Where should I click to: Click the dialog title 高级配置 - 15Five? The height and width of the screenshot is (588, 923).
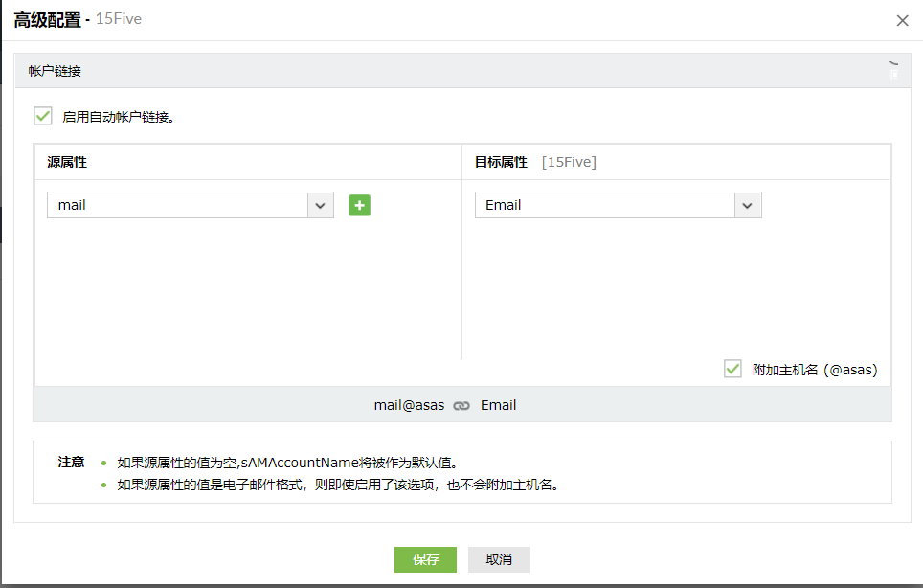coord(77,19)
